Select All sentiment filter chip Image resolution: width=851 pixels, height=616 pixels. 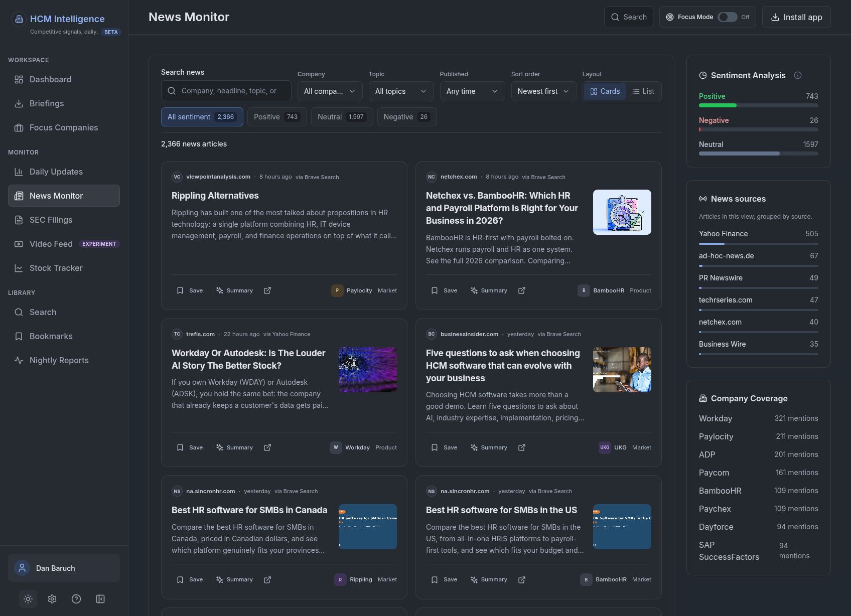tap(202, 117)
